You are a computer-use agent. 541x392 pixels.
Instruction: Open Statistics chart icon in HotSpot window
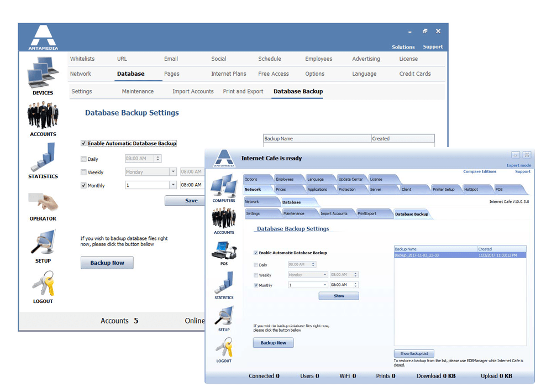pos(43,158)
